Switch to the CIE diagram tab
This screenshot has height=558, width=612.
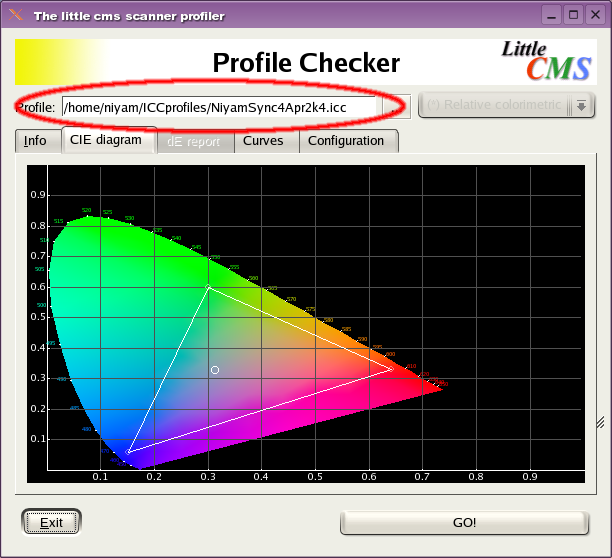point(109,140)
